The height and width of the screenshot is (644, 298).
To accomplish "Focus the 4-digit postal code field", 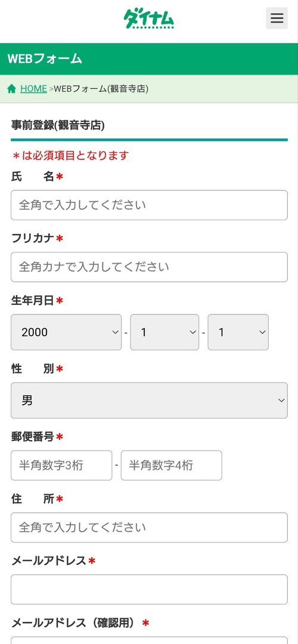I will [x=171, y=466].
